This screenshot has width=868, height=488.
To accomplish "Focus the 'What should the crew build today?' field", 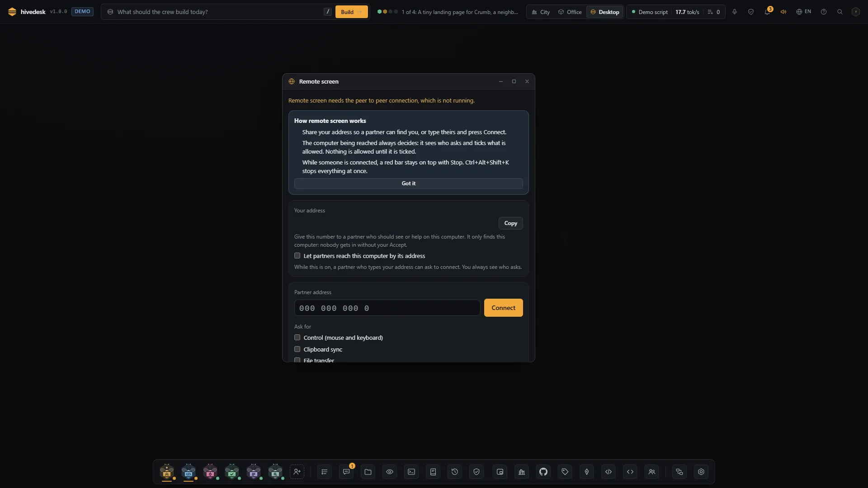I will click(x=219, y=12).
